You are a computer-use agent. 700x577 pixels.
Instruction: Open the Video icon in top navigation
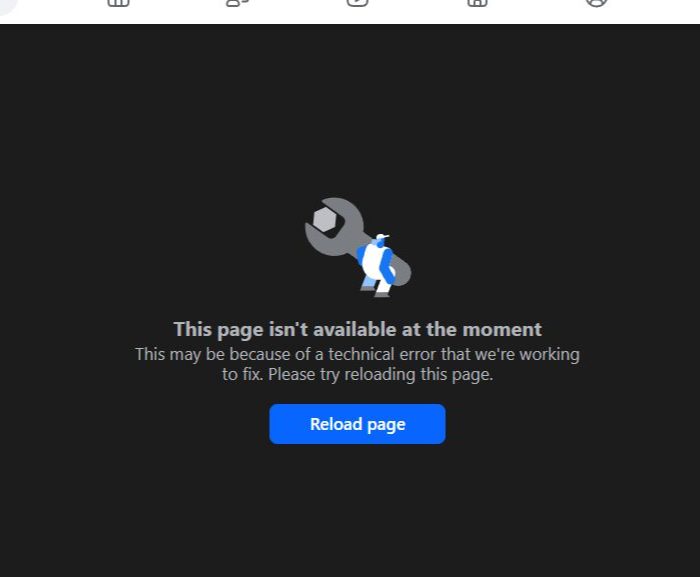coord(358,3)
